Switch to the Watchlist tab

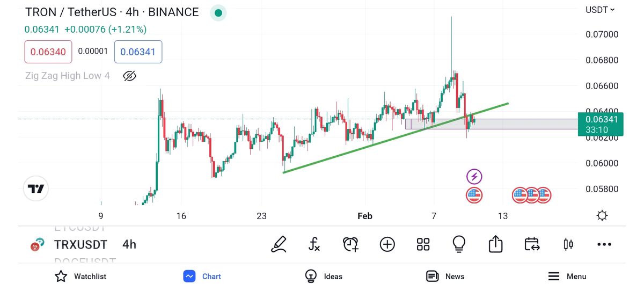click(80, 276)
